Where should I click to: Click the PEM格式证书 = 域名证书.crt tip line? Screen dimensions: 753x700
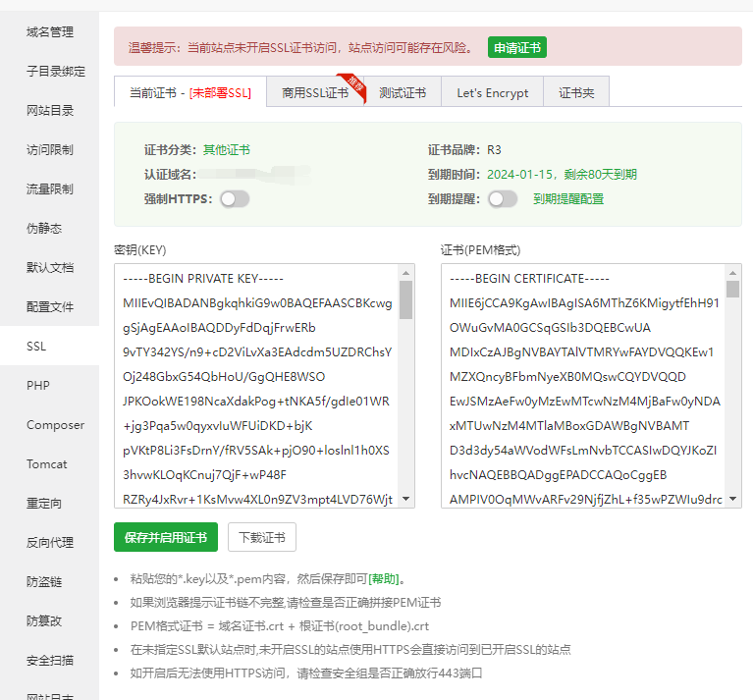pos(280,626)
